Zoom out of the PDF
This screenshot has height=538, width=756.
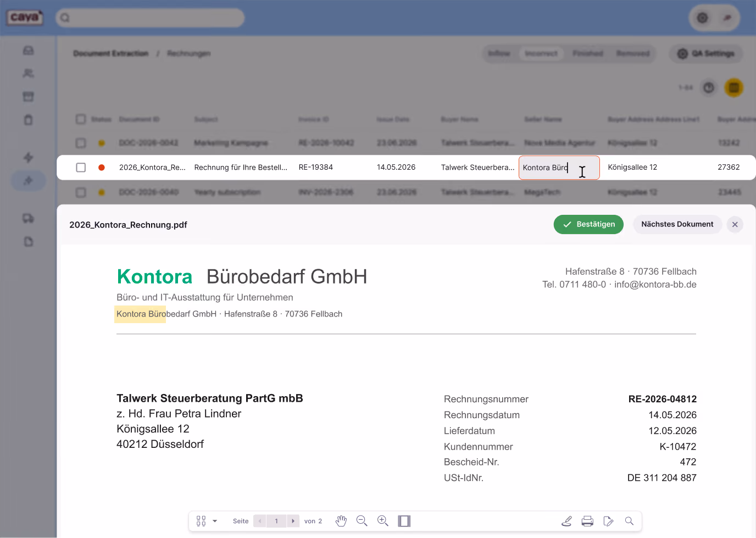(362, 521)
